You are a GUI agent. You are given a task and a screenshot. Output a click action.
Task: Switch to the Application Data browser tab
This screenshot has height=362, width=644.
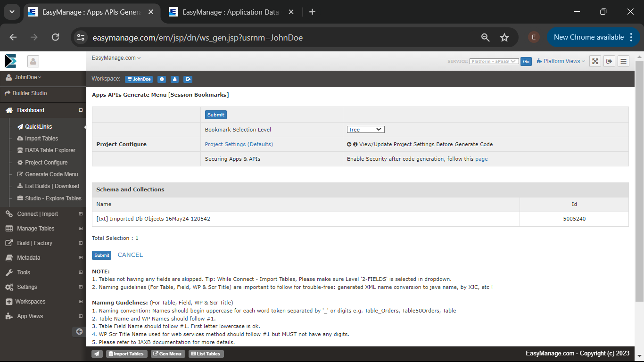tap(231, 12)
